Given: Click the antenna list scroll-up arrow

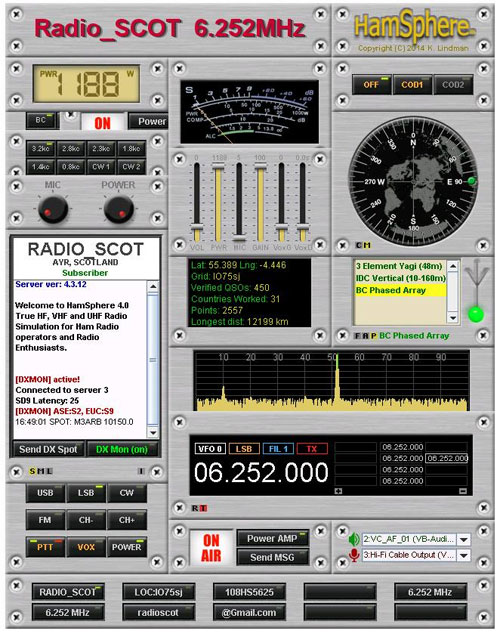Looking at the screenshot, I should [453, 266].
